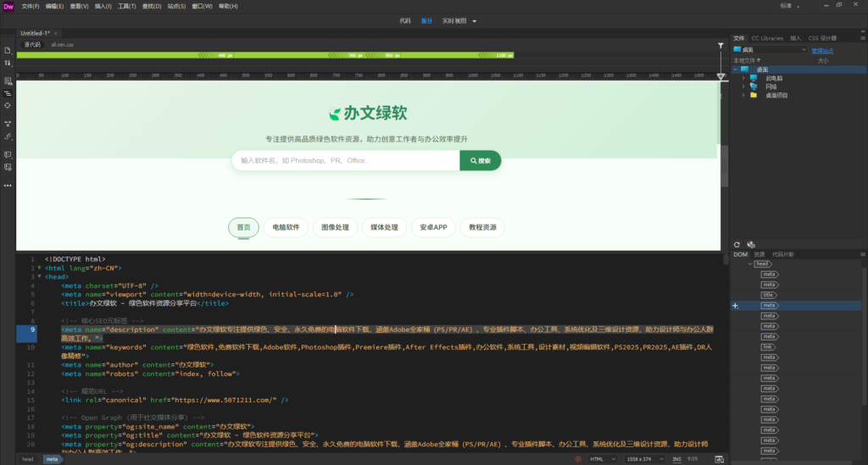Select the 安卓APP nav pill
The width and height of the screenshot is (868, 465).
(x=433, y=227)
